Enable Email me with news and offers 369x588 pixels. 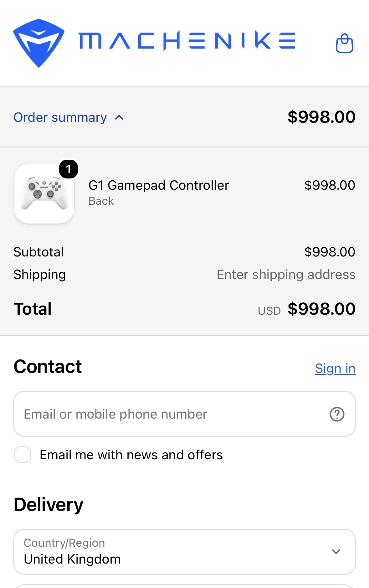(23, 455)
